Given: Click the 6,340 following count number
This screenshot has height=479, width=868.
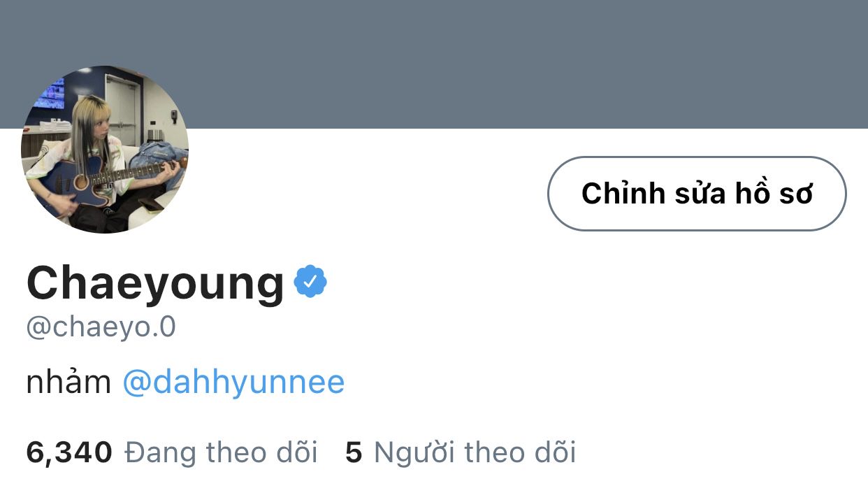Looking at the screenshot, I should point(69,452).
